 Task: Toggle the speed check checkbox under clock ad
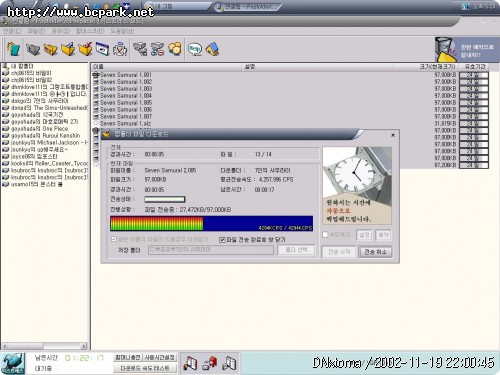pyautogui.click(x=325, y=235)
